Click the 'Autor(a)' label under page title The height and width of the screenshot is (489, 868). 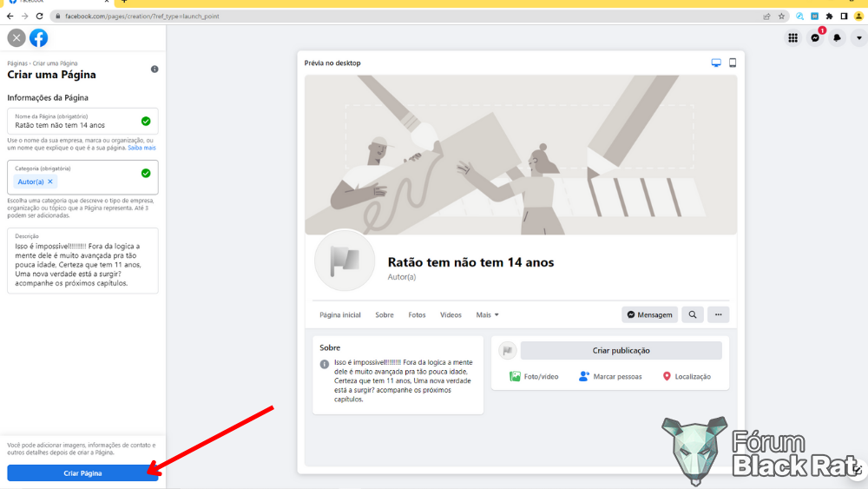[x=401, y=277]
